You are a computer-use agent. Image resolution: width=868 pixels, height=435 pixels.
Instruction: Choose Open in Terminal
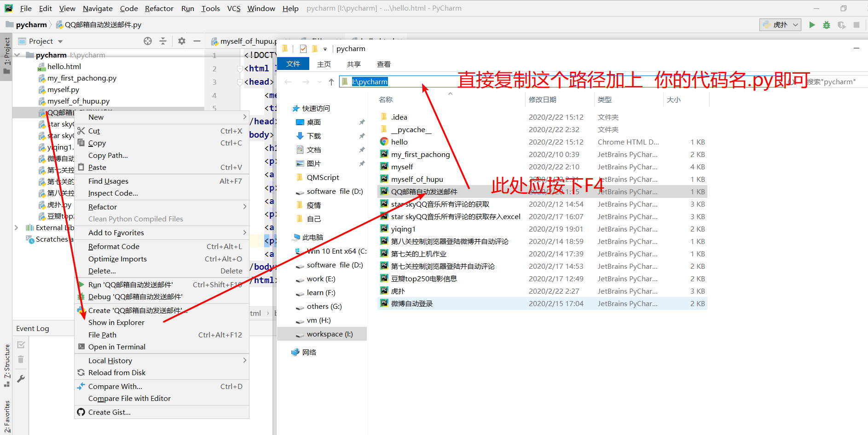tap(162, 347)
